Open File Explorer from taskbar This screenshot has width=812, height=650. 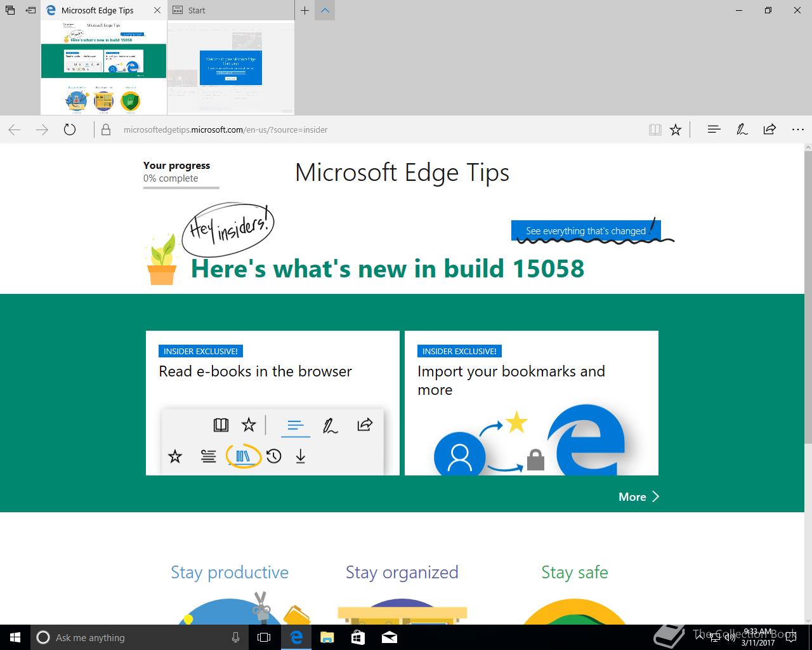(327, 637)
